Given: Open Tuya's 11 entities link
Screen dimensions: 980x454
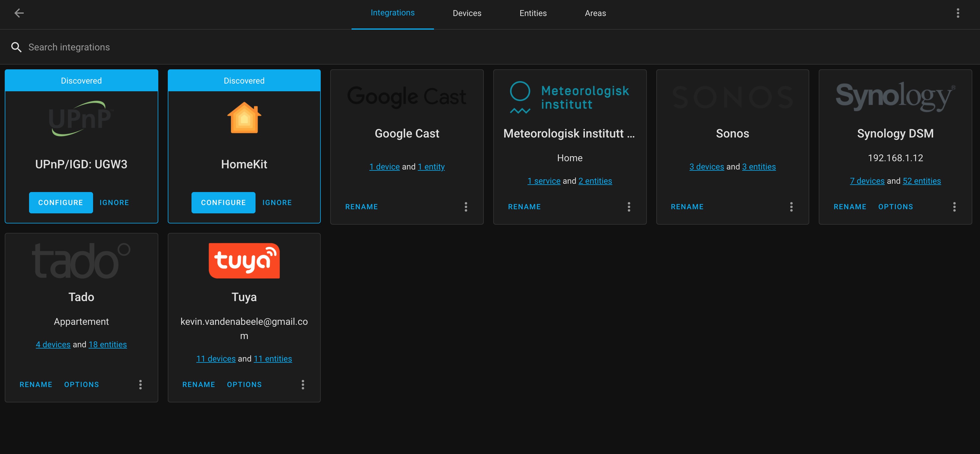Looking at the screenshot, I should 272,359.
